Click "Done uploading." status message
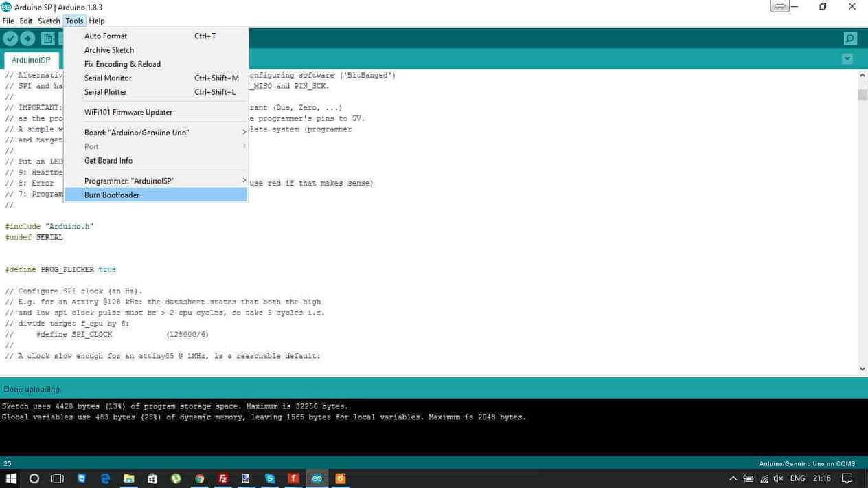 coord(32,389)
